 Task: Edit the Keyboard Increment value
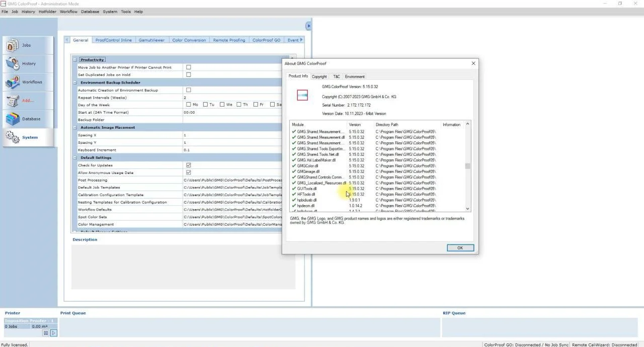click(232, 150)
